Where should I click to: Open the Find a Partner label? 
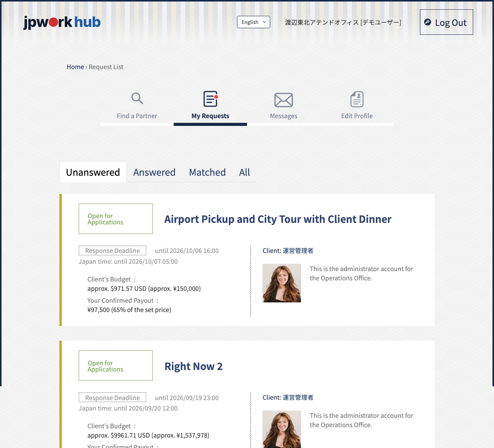pos(137,116)
